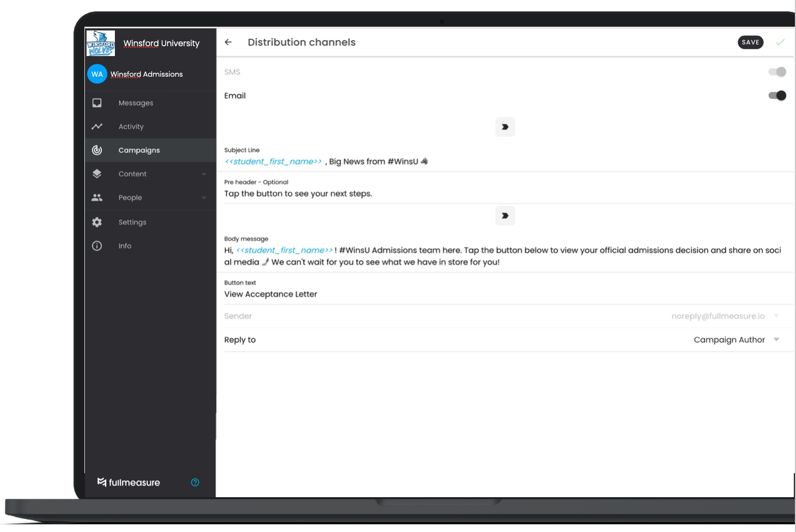
Task: Click the Info circle icon
Action: pyautogui.click(x=97, y=246)
